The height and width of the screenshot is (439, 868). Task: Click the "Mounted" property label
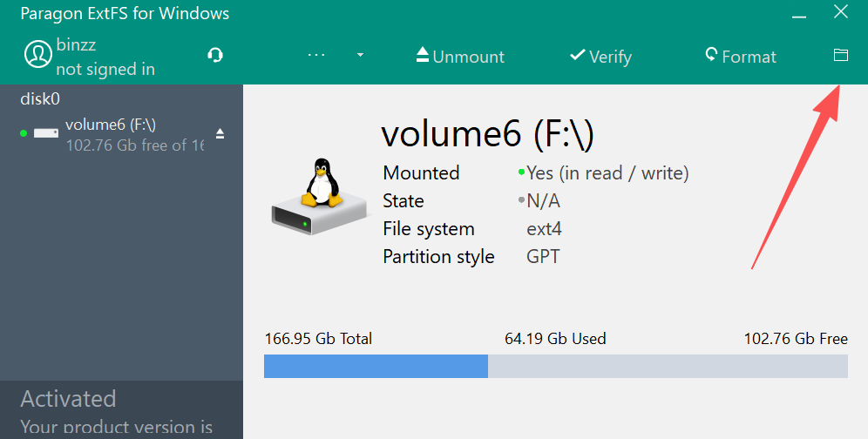(x=421, y=173)
